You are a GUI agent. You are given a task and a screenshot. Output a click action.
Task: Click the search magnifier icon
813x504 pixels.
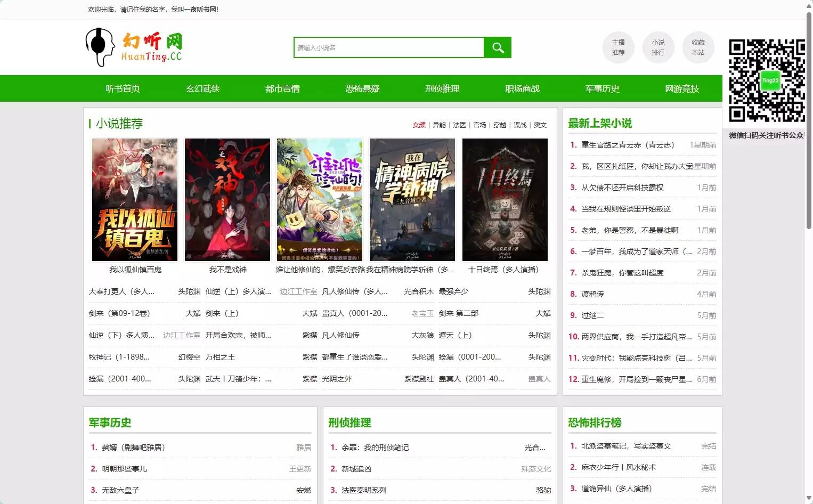(497, 47)
